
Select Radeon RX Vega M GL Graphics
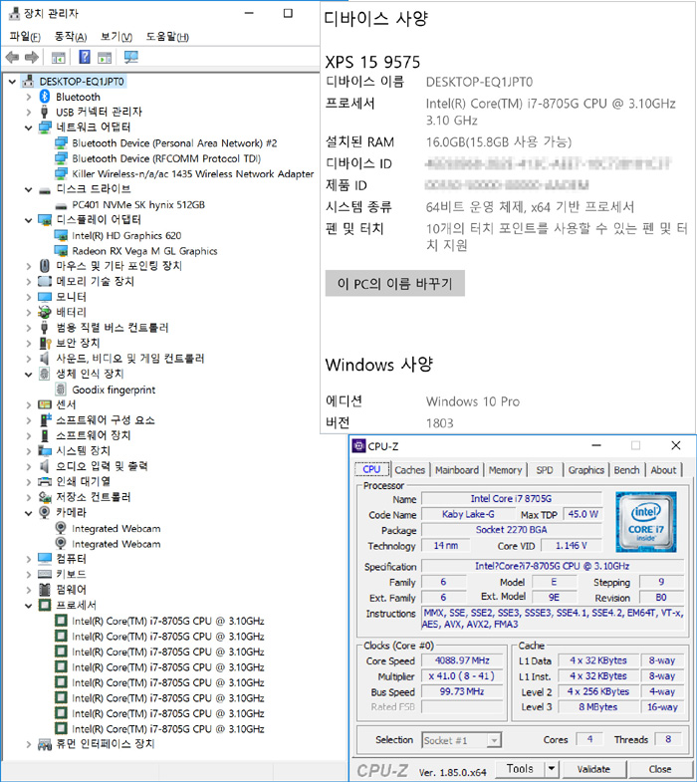pyautogui.click(x=144, y=251)
